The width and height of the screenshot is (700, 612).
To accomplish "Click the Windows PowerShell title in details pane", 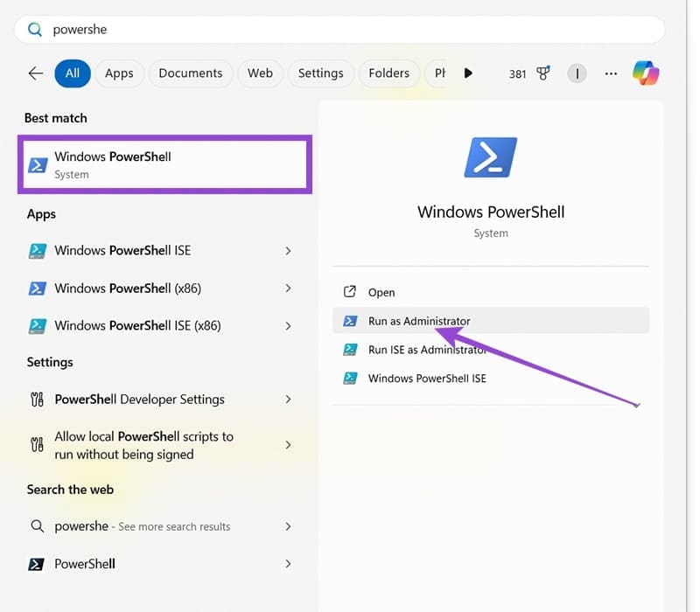I will point(491,212).
